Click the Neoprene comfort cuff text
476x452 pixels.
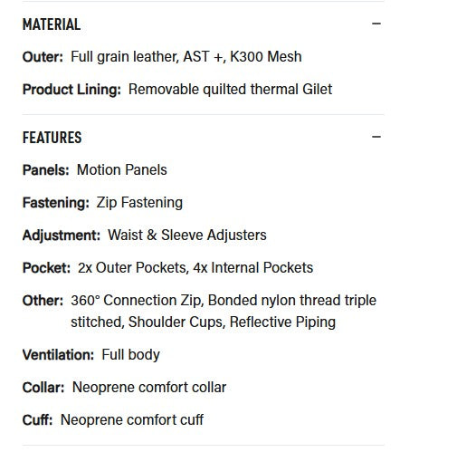(x=132, y=420)
